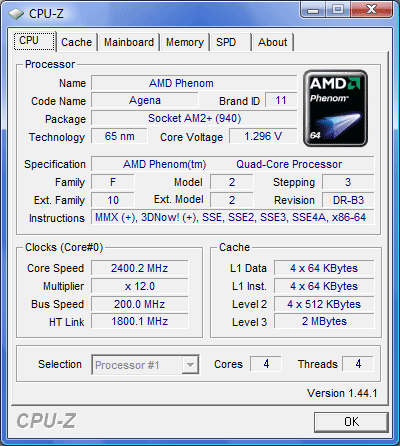Click the Name field showing AMD Phenom

point(194,83)
